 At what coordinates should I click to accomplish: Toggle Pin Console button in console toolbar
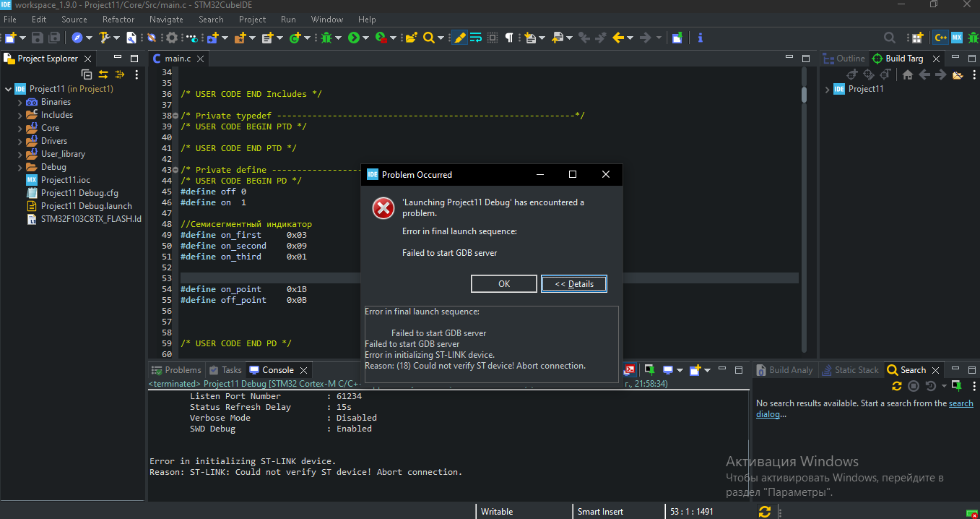(649, 370)
